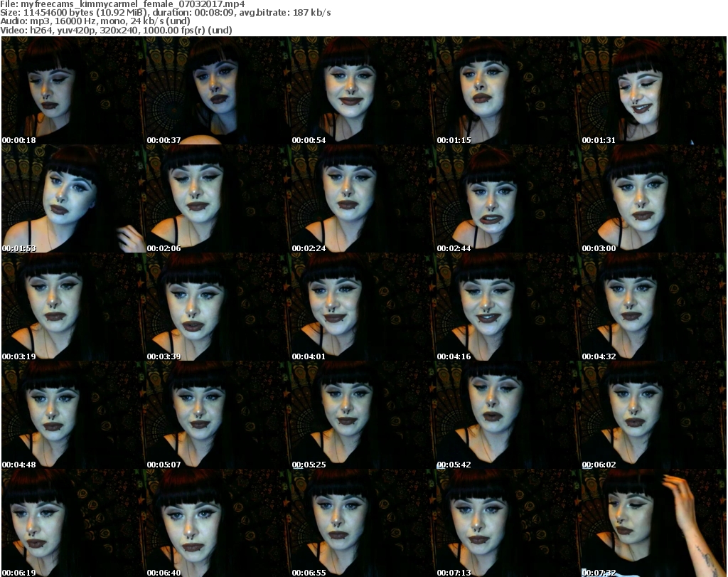This screenshot has height=577, width=728.
Task: Open the raised-hand frame at 00:07:32
Action: tap(654, 523)
